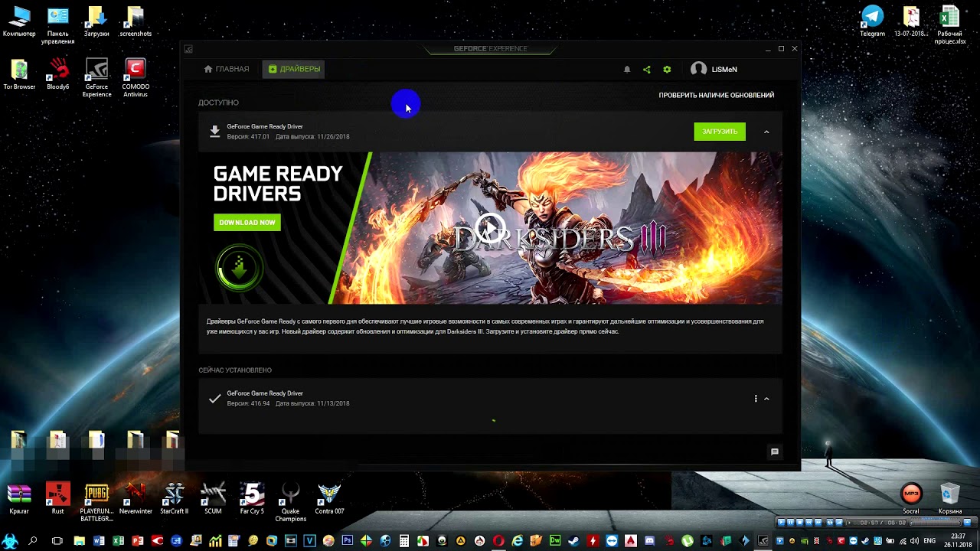The image size is (980, 551).
Task: Click the Start button biohazard icon
Action: 9,541
